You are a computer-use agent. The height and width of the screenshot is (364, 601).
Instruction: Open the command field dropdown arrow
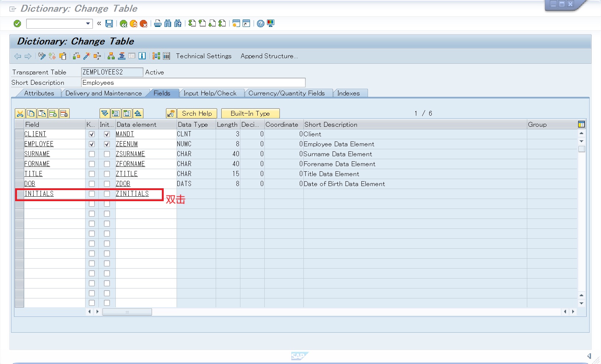point(88,24)
